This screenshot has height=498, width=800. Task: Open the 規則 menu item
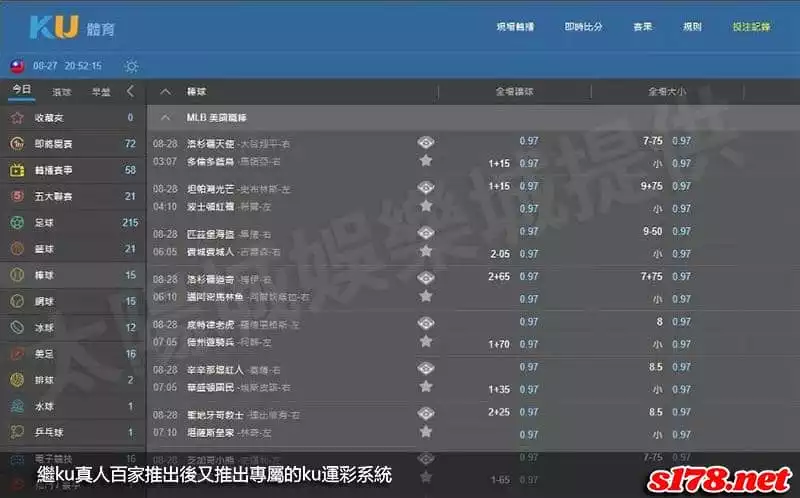[x=692, y=27]
